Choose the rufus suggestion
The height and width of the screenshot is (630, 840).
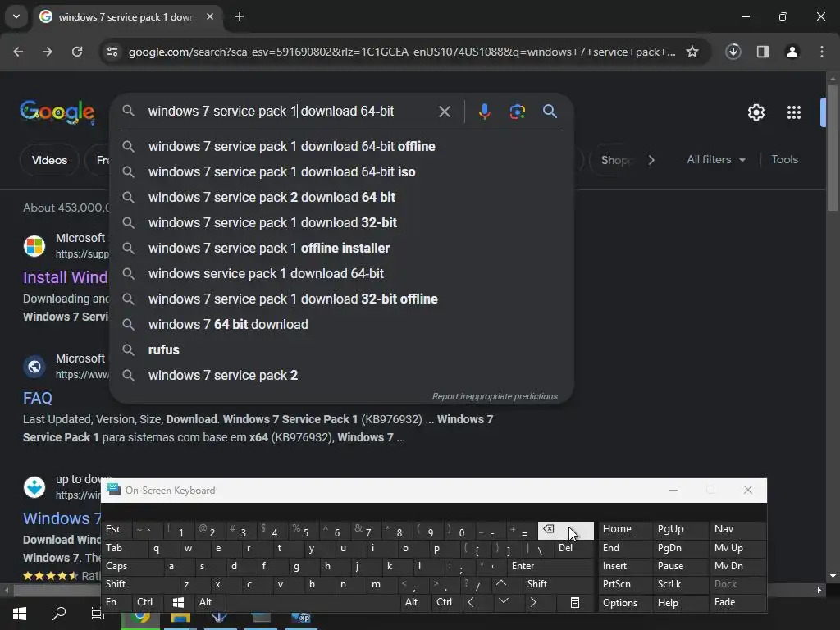pos(342,349)
